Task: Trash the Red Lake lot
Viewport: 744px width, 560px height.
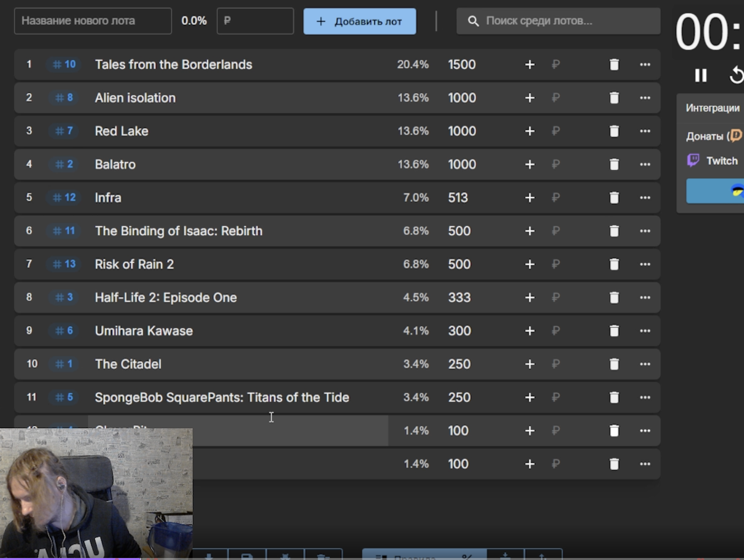Action: coord(614,131)
